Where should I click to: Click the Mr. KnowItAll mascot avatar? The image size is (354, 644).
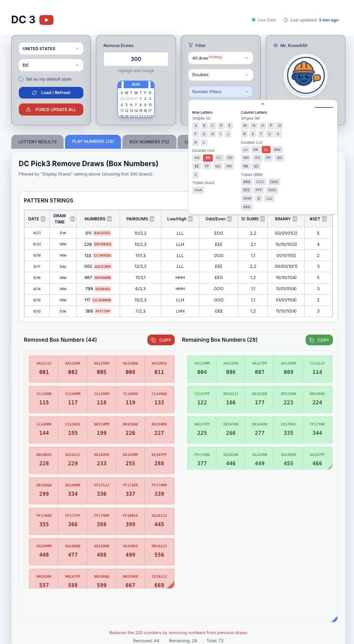(305, 75)
